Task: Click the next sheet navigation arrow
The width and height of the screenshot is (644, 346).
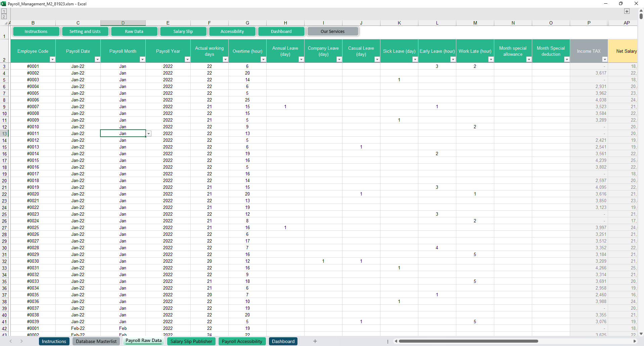Action: pos(21,341)
